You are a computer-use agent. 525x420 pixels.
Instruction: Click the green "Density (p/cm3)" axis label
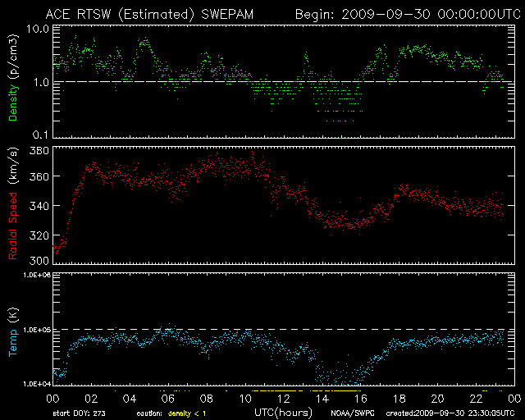click(13, 78)
